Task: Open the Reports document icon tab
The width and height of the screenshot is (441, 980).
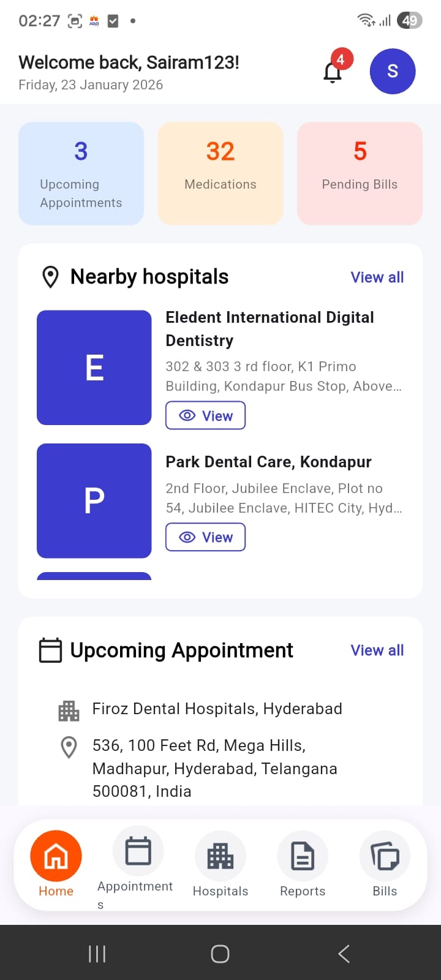Action: pos(303,856)
